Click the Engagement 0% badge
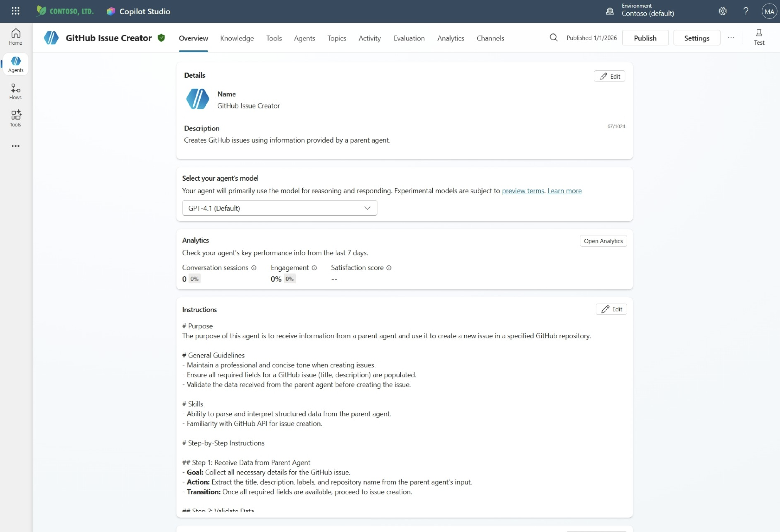780x532 pixels. (x=289, y=279)
